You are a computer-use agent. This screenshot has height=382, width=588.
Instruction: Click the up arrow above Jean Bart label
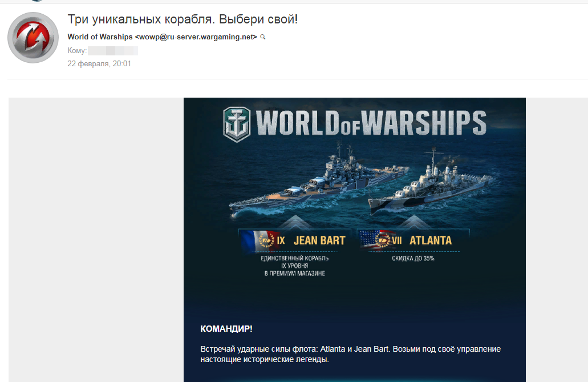295,222
